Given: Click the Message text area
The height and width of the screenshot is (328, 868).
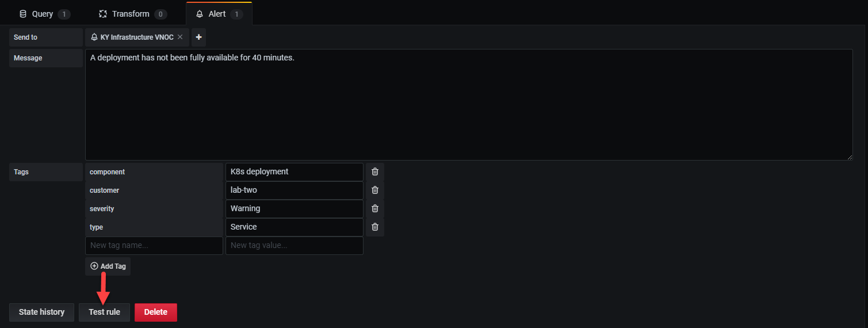Looking at the screenshot, I should (468, 105).
